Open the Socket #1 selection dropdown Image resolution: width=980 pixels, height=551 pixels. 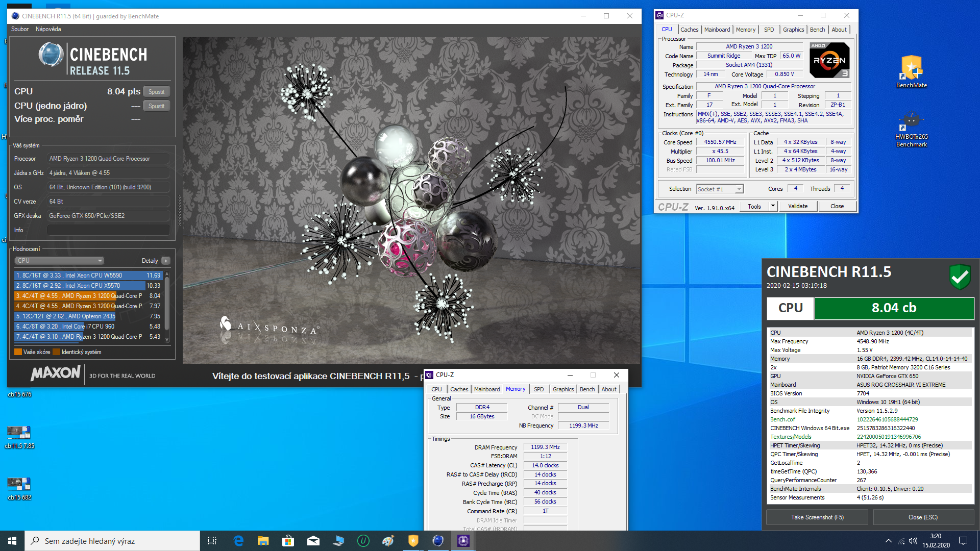[720, 189]
